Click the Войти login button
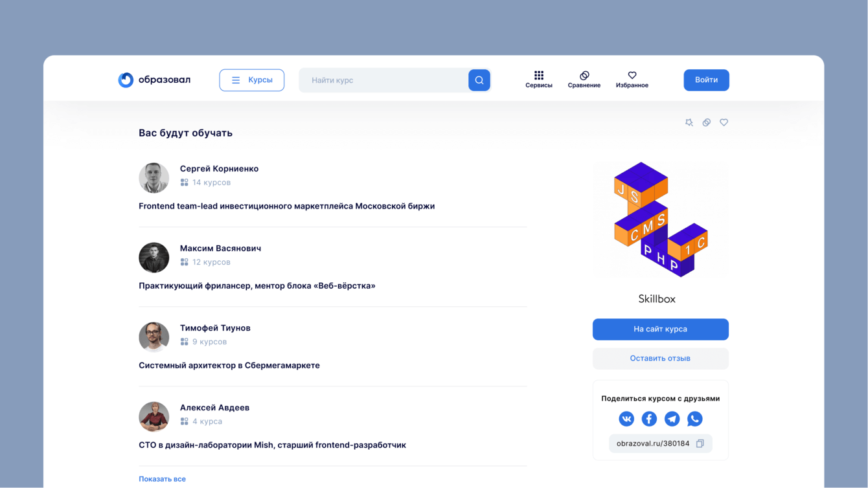868x488 pixels. click(707, 80)
